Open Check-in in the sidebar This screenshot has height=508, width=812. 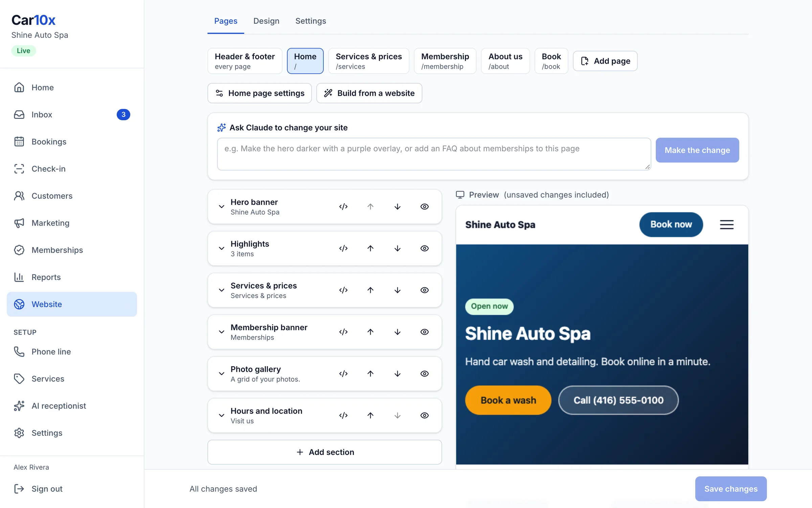click(x=72, y=169)
